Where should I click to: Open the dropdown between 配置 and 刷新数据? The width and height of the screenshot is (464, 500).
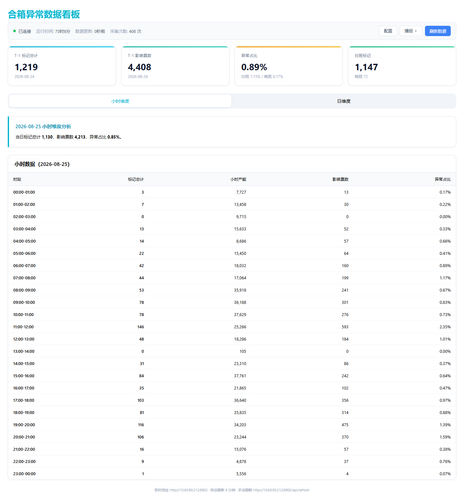[x=410, y=31]
